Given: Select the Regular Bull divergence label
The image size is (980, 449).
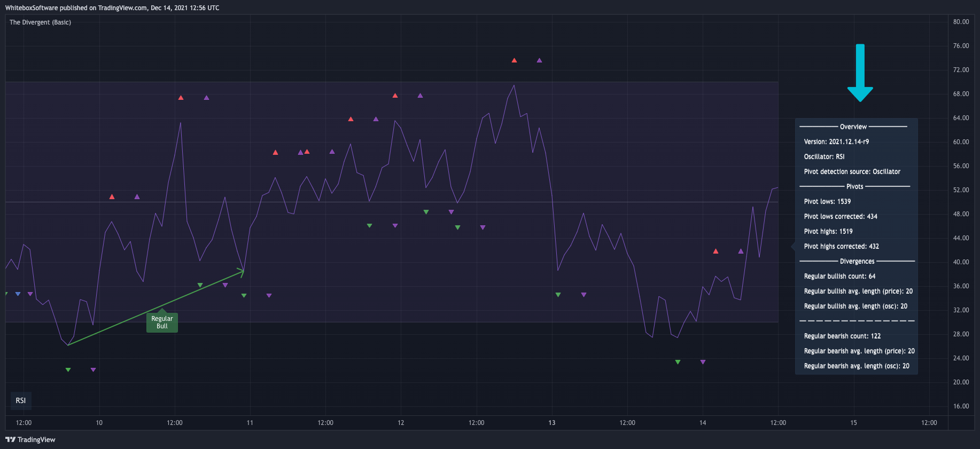Looking at the screenshot, I should (162, 322).
